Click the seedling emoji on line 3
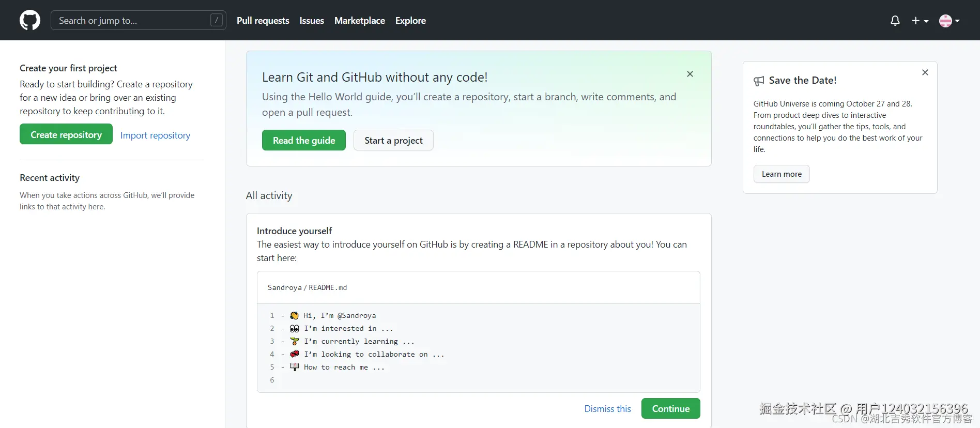 pos(295,341)
